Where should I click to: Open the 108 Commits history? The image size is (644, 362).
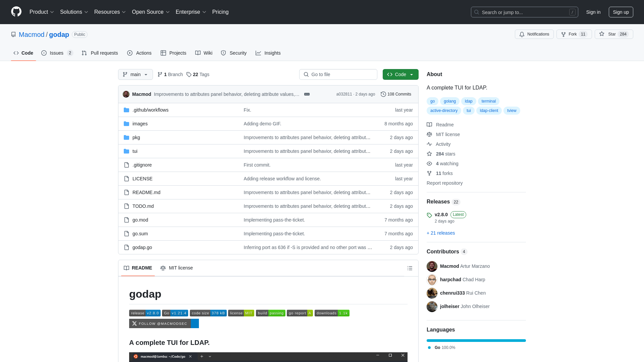click(x=396, y=94)
